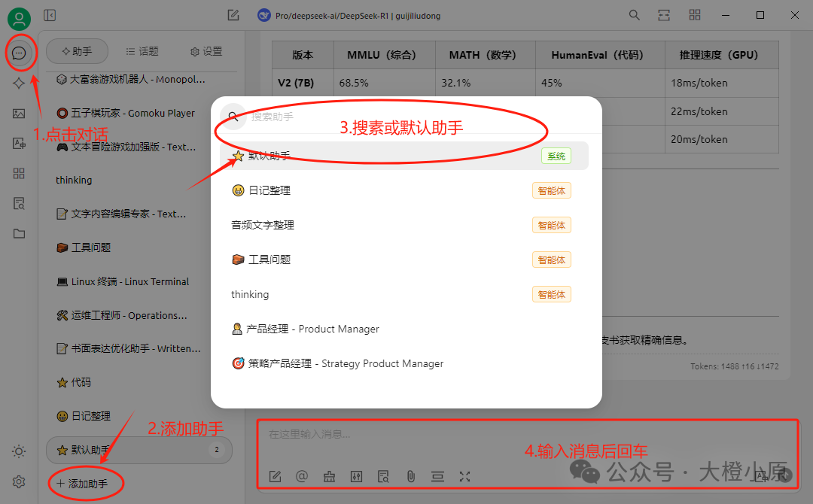Click the sliders settings icon in input toolbar

click(356, 477)
